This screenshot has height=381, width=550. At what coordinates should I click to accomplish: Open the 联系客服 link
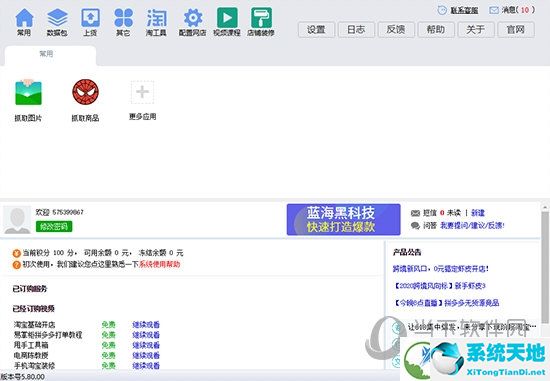point(464,11)
